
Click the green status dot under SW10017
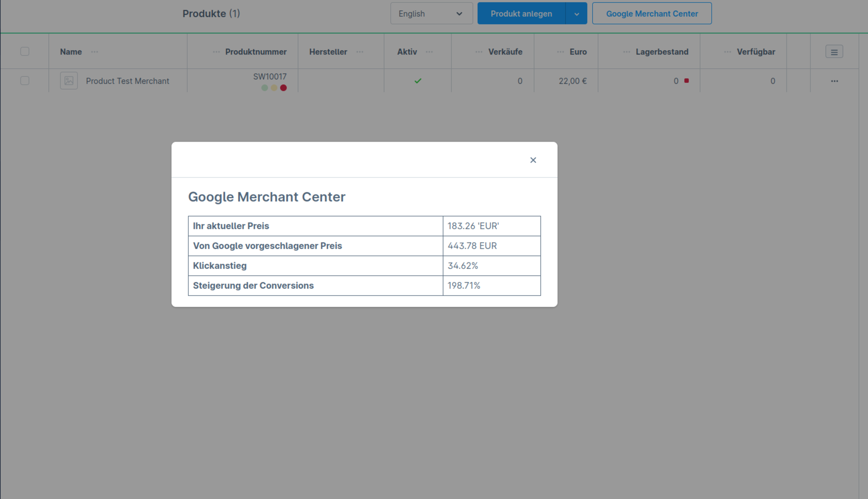(x=264, y=88)
